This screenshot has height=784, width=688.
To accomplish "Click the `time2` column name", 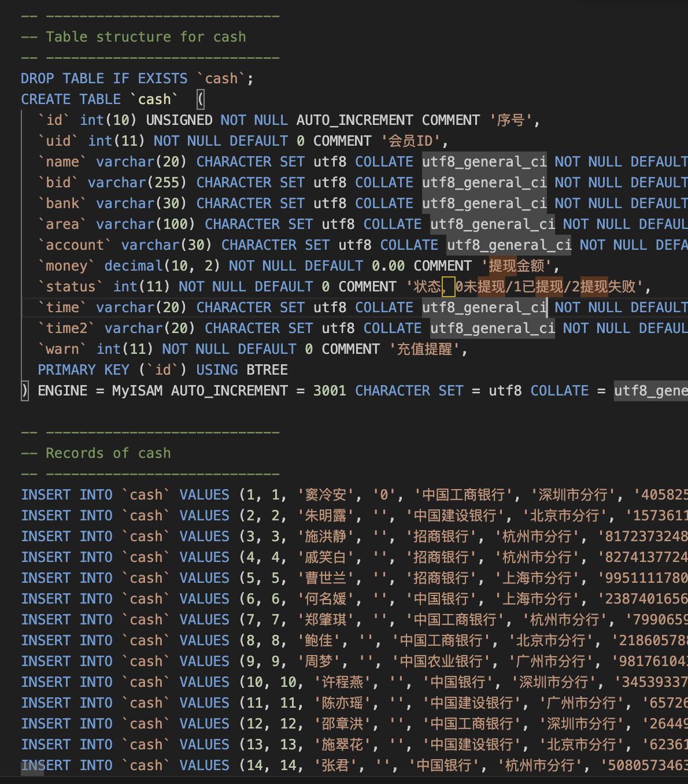I will click(x=66, y=328).
